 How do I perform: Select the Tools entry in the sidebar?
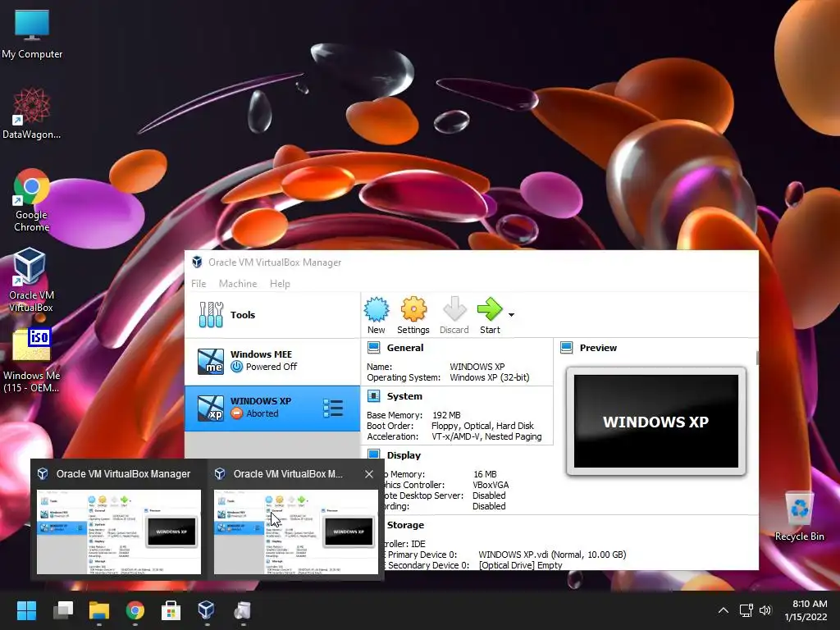pos(272,315)
